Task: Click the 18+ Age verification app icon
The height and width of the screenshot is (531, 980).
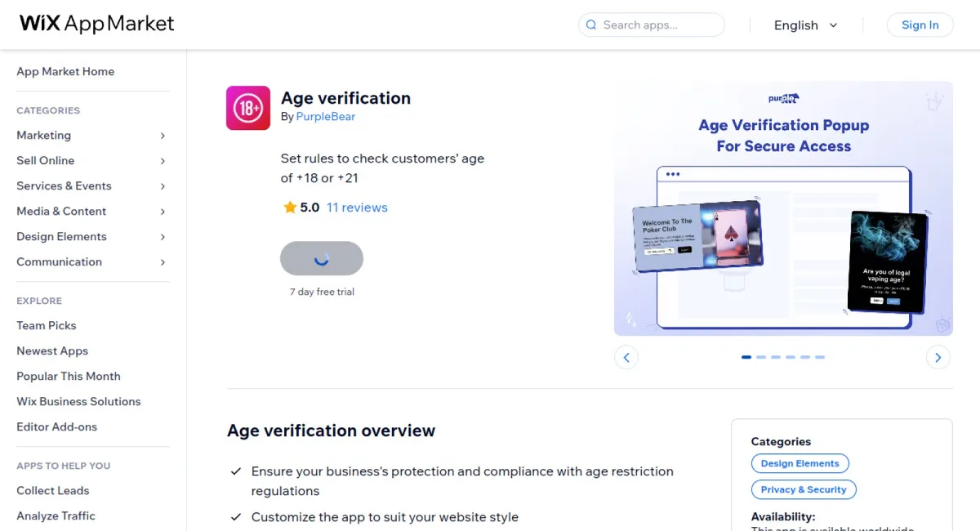Action: [x=247, y=107]
